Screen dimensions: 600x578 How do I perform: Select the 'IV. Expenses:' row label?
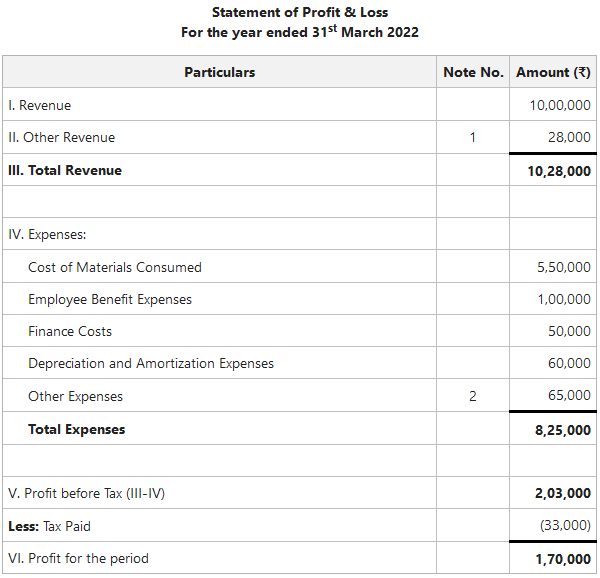pyautogui.click(x=47, y=235)
